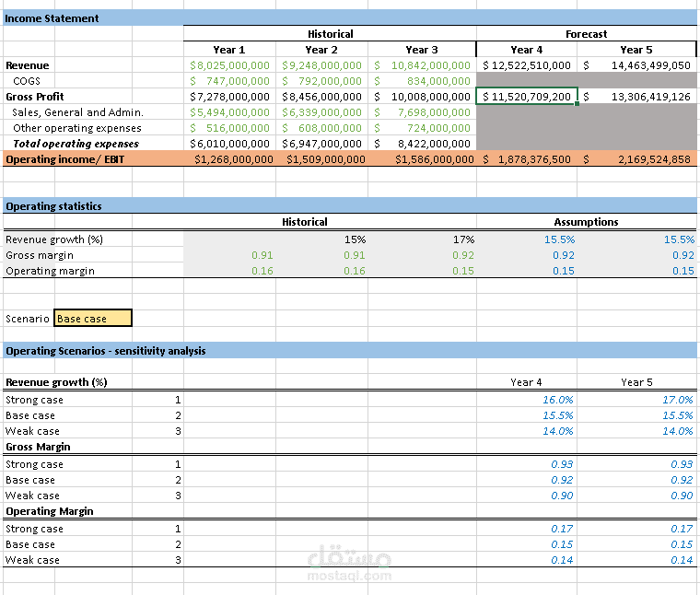The image size is (700, 595).
Task: Click the Total operating expenses label
Action: click(76, 144)
